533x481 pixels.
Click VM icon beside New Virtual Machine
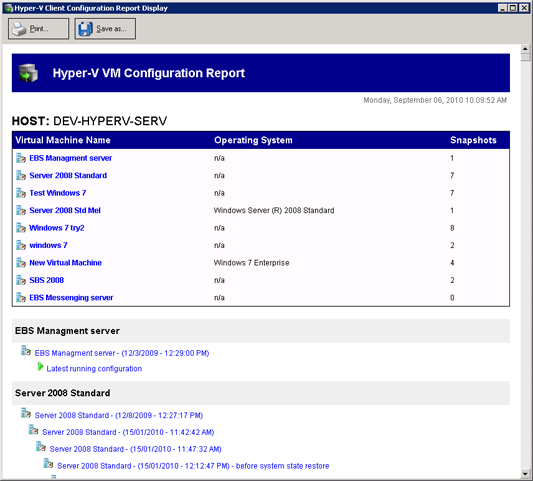pyautogui.click(x=21, y=263)
